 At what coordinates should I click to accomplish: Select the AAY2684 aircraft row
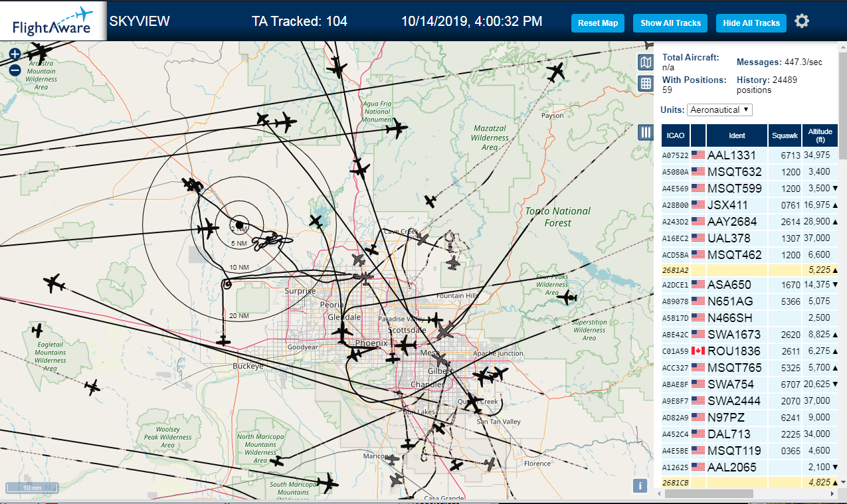pos(750,221)
